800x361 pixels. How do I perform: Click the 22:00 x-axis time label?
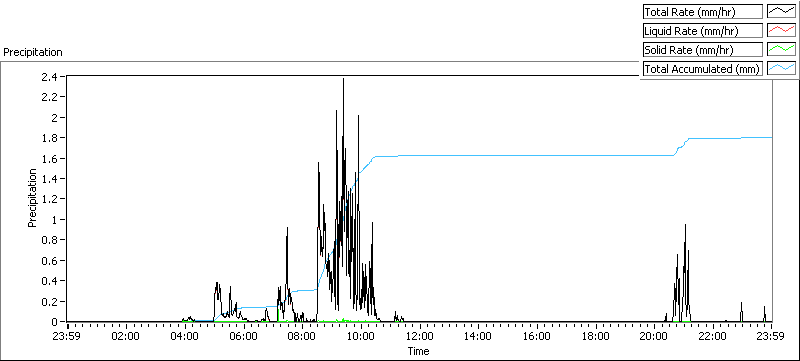click(x=713, y=336)
